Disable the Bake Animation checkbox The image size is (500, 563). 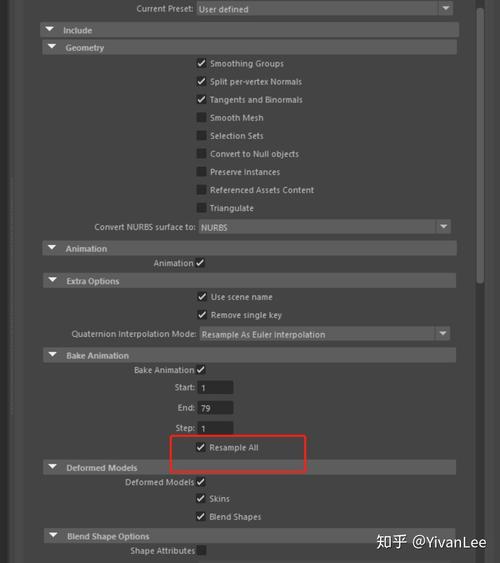coord(201,369)
